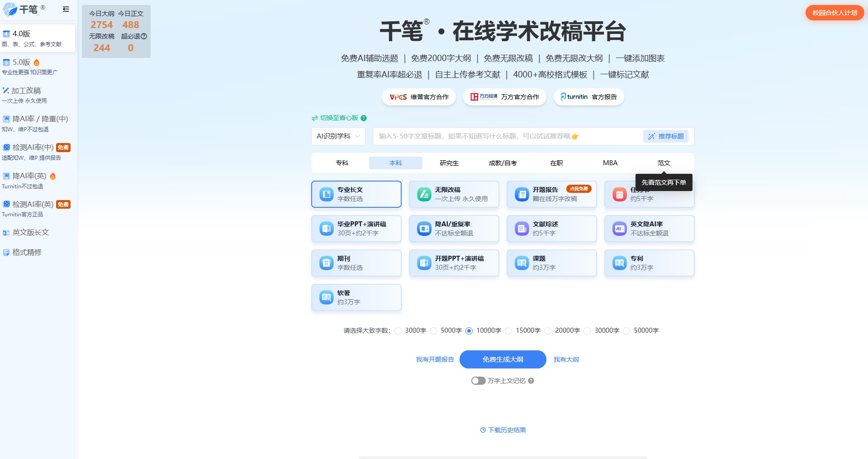Click the turnitin 官方报告 badge
Screen dimensions: 868x459
(x=589, y=97)
